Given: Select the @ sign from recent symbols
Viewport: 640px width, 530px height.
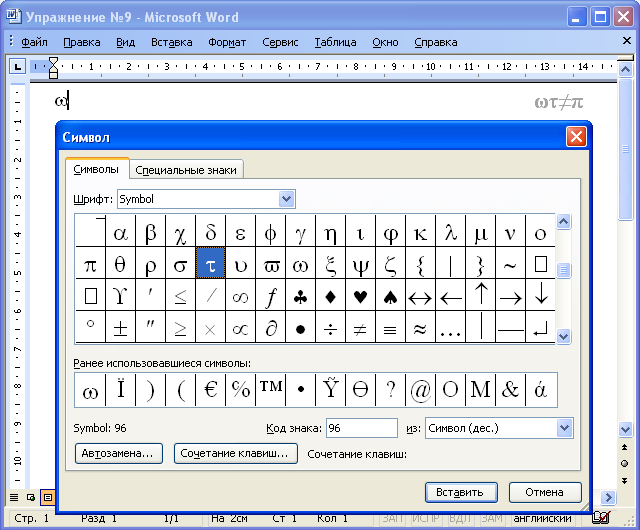Looking at the screenshot, I should pos(420,390).
